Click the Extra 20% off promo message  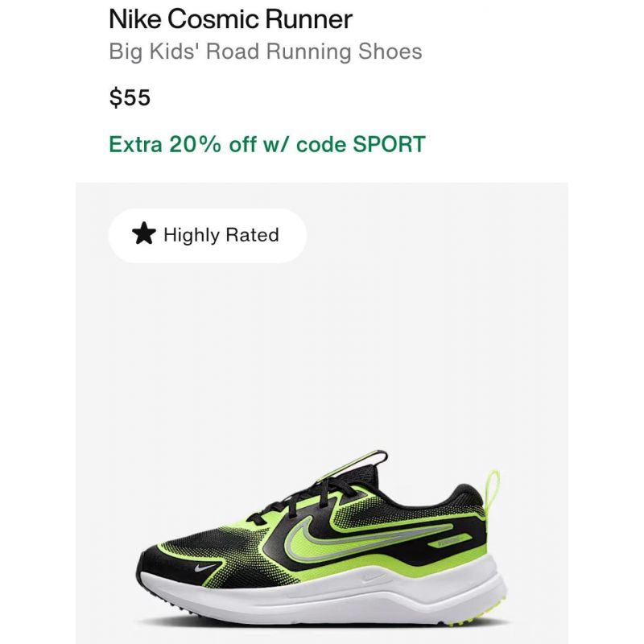[x=267, y=144]
